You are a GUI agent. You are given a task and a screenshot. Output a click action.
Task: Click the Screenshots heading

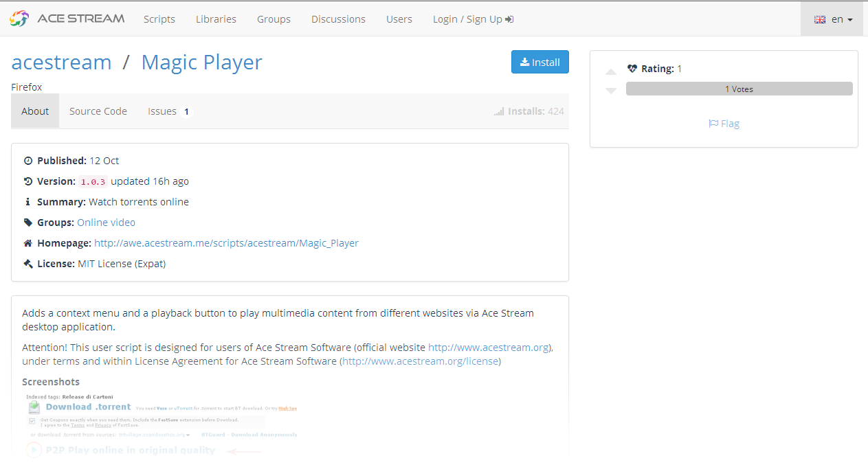(x=51, y=382)
